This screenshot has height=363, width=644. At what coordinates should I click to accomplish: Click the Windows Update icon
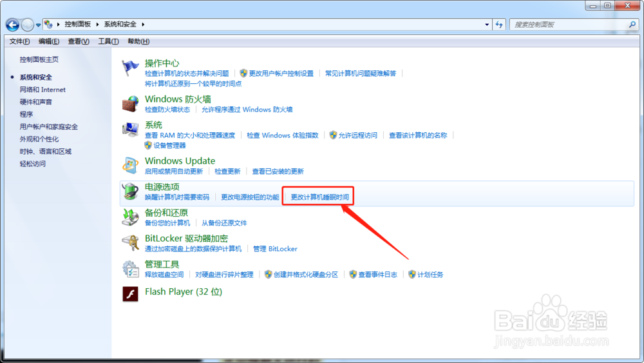click(x=130, y=165)
